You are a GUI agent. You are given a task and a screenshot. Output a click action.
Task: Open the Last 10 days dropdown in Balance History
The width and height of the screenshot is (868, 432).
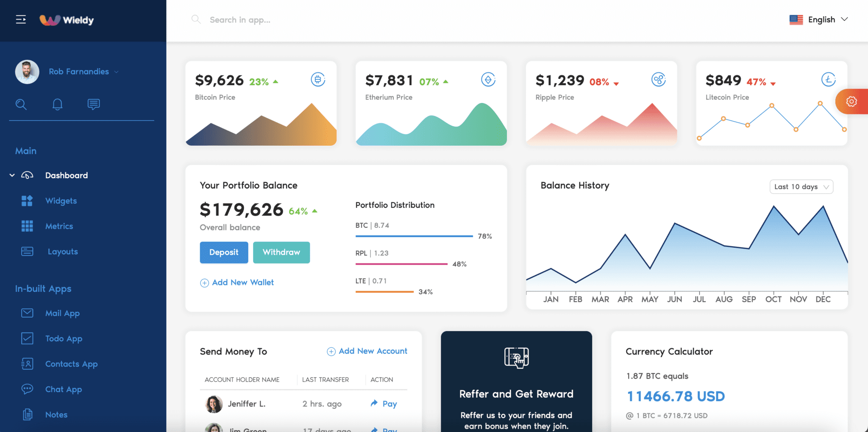801,186
